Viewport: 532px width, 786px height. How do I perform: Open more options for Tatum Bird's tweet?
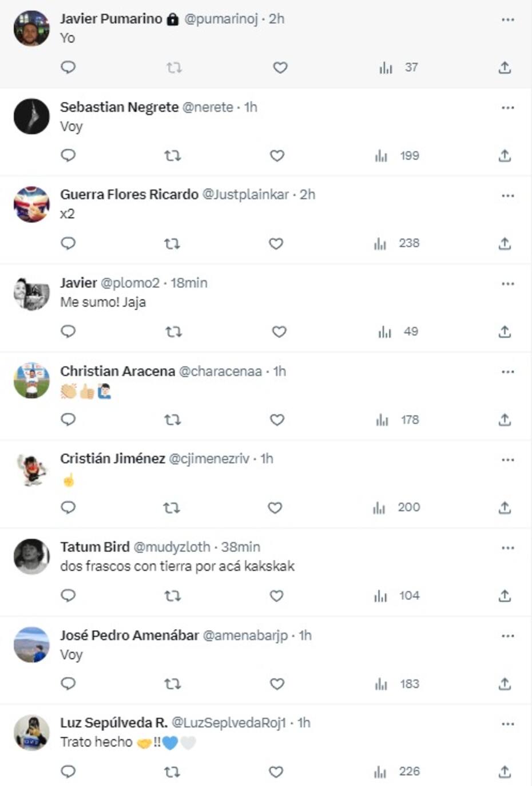[x=508, y=548]
